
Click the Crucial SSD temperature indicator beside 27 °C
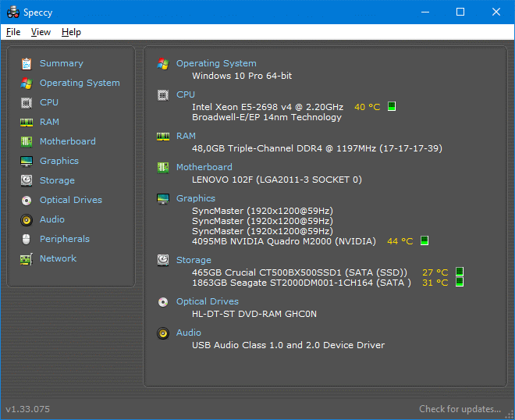point(460,272)
